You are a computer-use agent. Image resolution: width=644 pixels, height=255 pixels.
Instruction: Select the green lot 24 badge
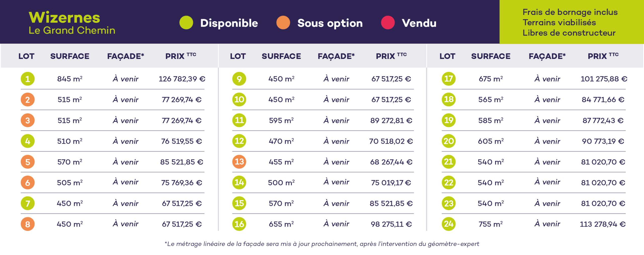pos(449,224)
